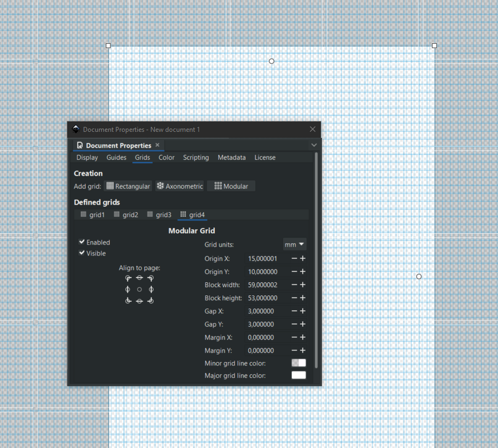The width and height of the screenshot is (498, 448).
Task: Increase Block height with plus button
Action: [303, 298]
